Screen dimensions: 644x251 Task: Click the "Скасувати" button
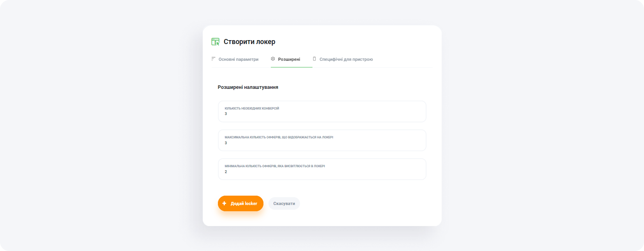[284, 203]
